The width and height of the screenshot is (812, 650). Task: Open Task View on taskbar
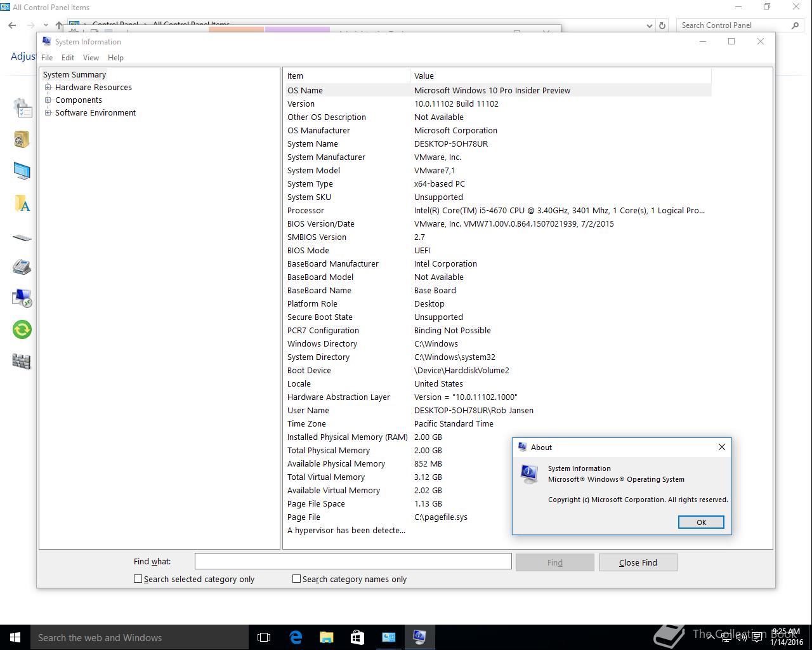[264, 637]
